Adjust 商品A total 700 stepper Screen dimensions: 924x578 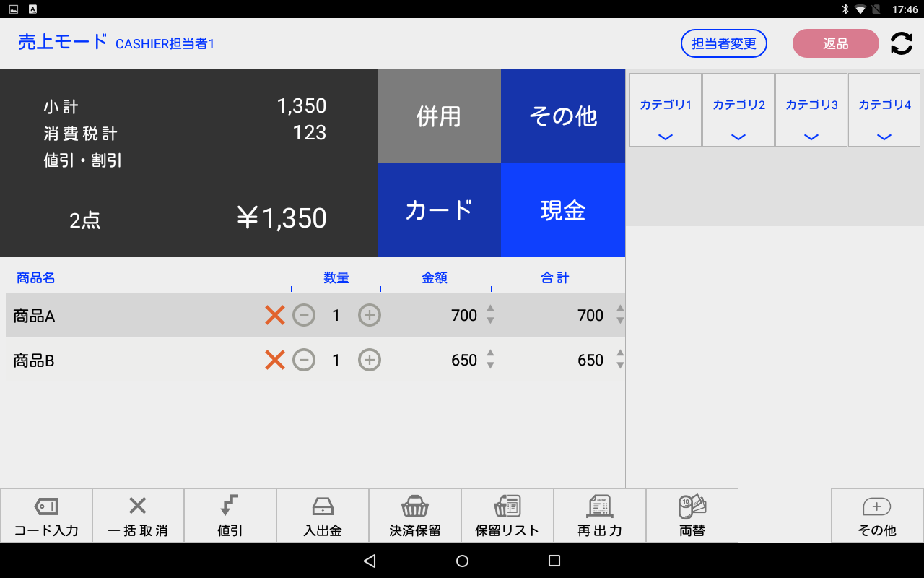[x=619, y=315]
